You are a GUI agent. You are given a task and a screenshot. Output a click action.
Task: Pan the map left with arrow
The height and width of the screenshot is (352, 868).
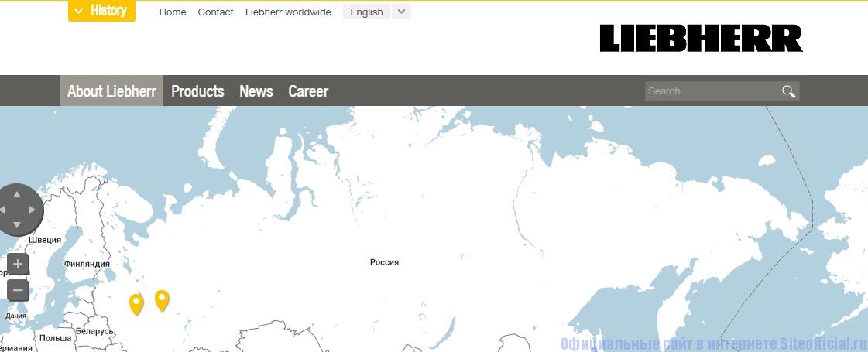click(2, 210)
